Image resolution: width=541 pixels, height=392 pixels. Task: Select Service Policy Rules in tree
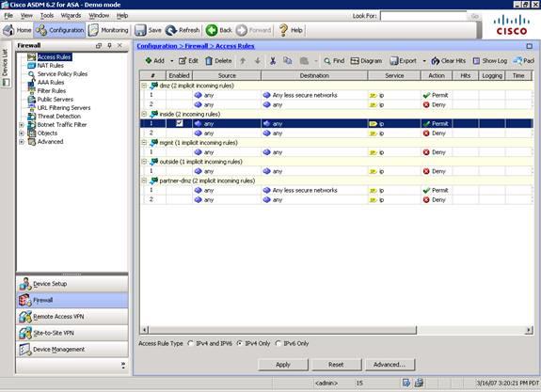62,73
